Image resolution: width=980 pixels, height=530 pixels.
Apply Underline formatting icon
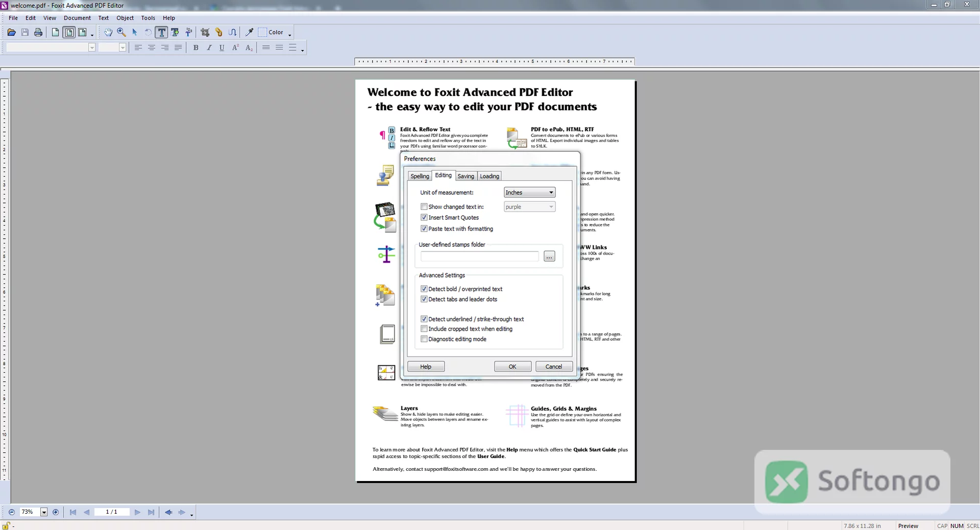click(x=222, y=47)
